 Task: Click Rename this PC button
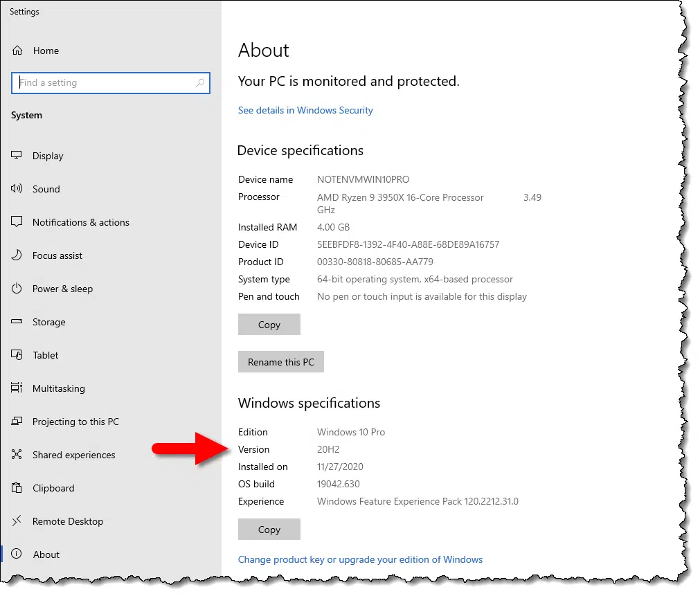click(x=281, y=362)
